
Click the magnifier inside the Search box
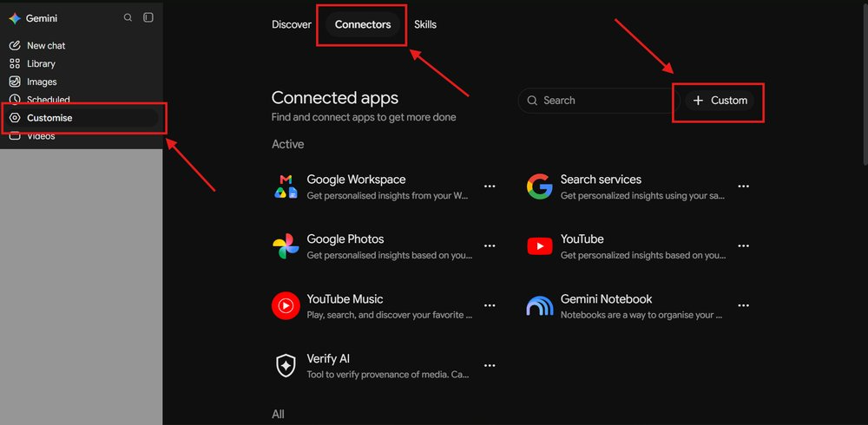pyautogui.click(x=532, y=101)
